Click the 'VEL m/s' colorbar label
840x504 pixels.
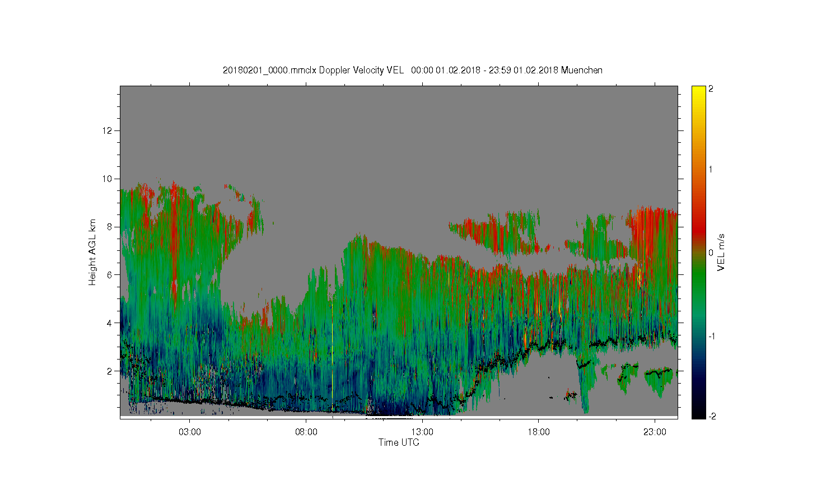tap(721, 253)
